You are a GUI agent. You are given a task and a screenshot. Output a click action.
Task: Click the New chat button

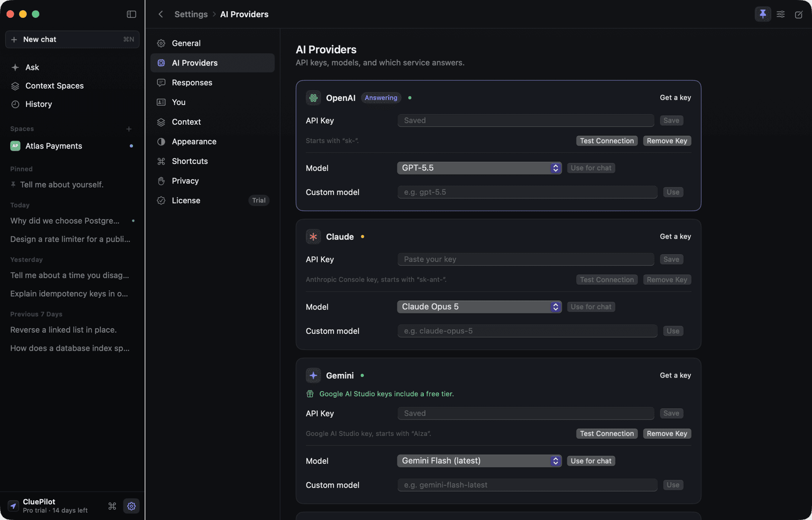tap(73, 39)
